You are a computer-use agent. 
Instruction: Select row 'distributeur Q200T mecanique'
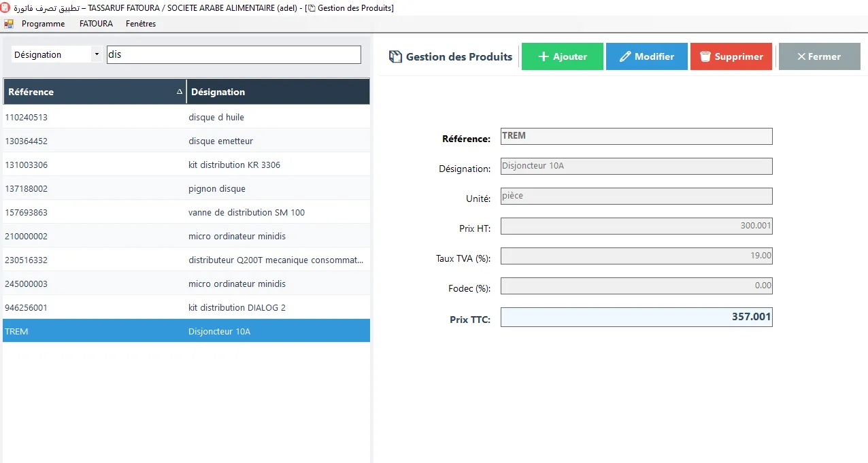(x=186, y=260)
